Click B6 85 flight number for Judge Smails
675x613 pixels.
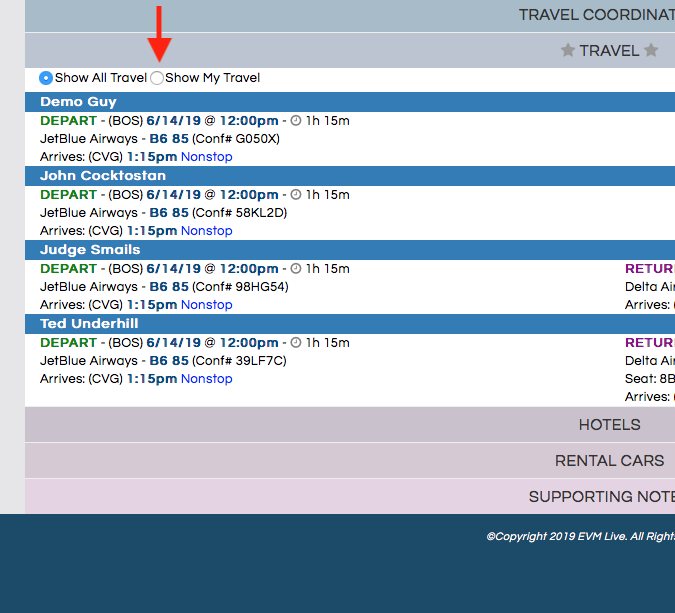click(169, 287)
